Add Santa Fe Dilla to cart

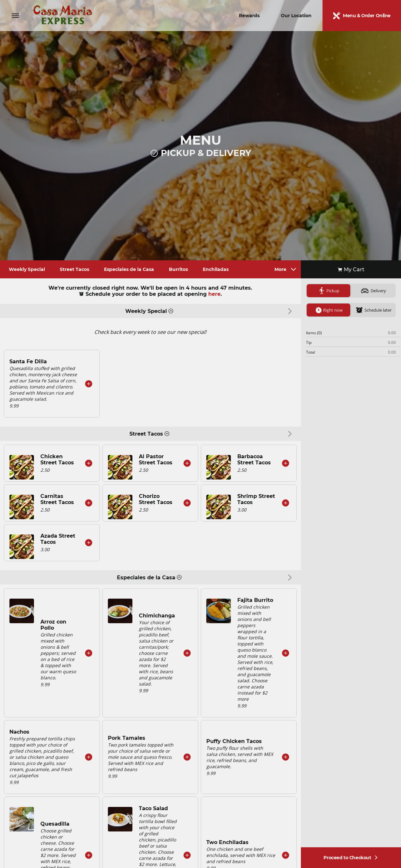(x=89, y=384)
